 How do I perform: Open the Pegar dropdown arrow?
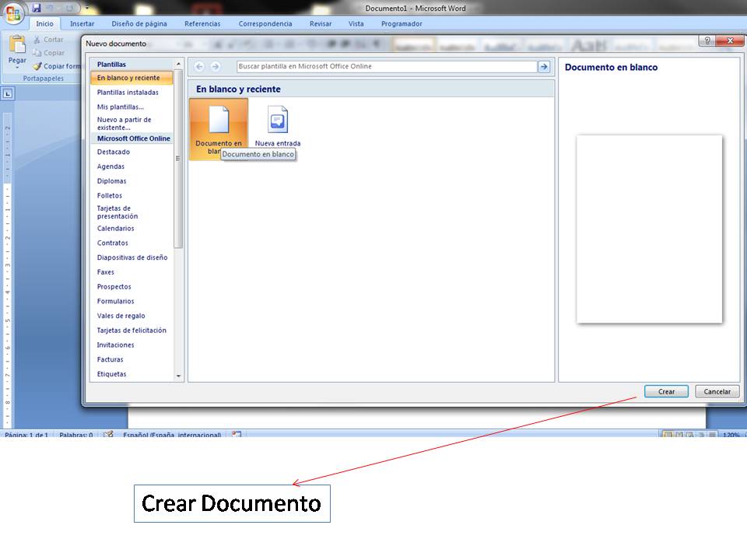pos(17,67)
